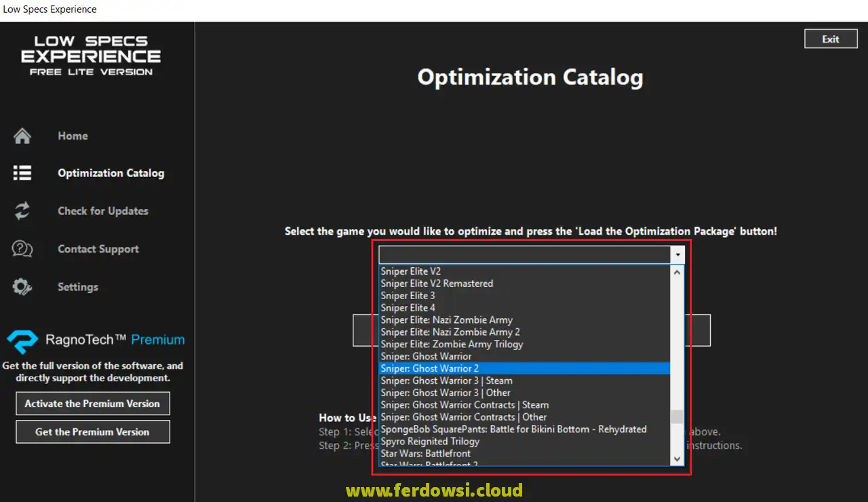Click the Contact Support chat icon
This screenshot has width=868, height=502.
pos(22,249)
